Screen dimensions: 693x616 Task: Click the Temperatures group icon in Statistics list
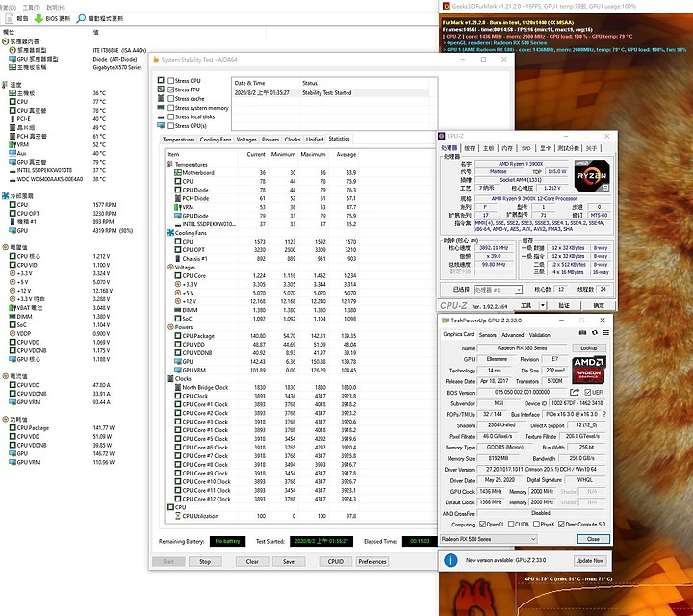[x=170, y=164]
